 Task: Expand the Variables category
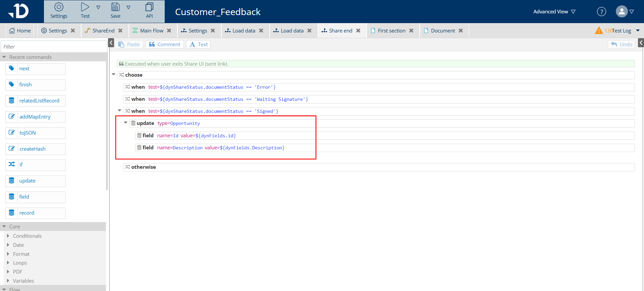coord(8,281)
